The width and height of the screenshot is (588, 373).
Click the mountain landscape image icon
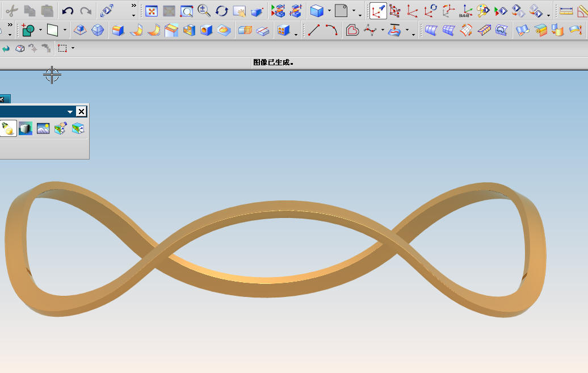coord(43,128)
